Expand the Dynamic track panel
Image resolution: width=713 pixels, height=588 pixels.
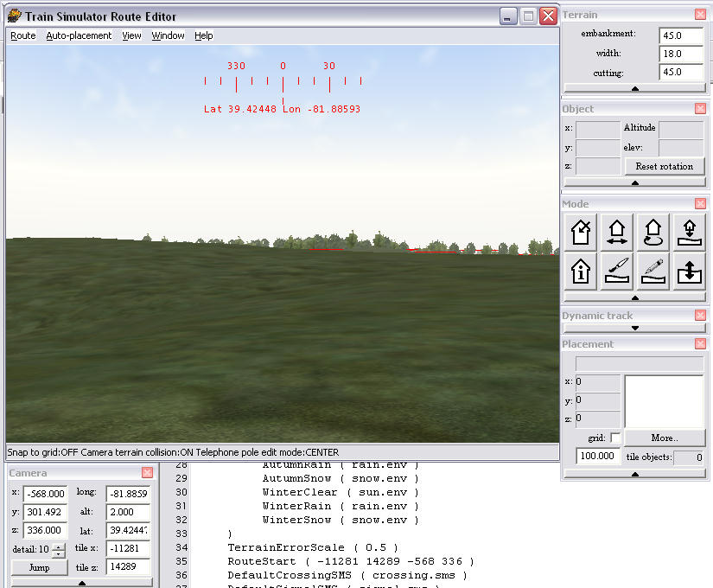635,328
